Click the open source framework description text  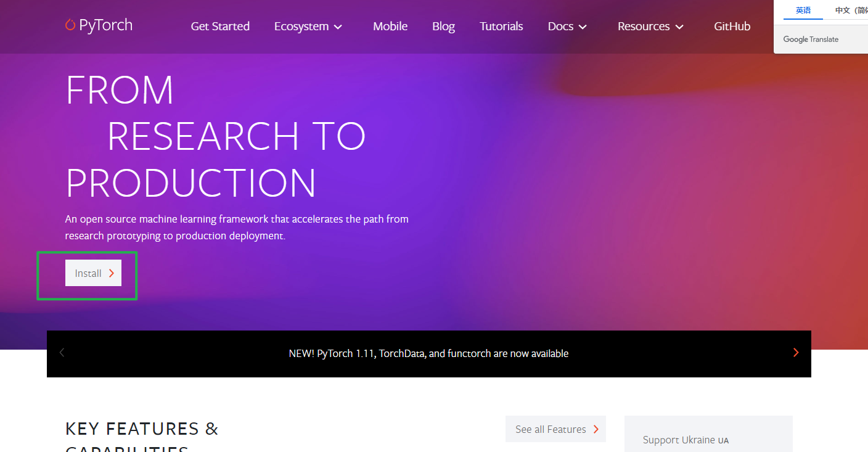coord(237,227)
